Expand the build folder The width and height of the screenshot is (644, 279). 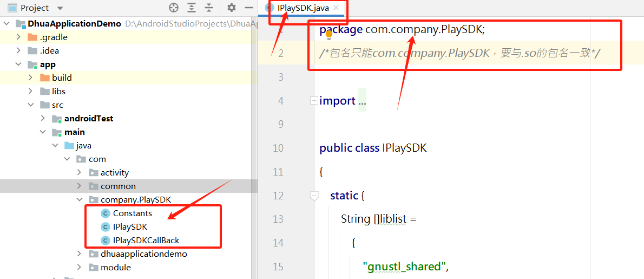tap(31, 77)
